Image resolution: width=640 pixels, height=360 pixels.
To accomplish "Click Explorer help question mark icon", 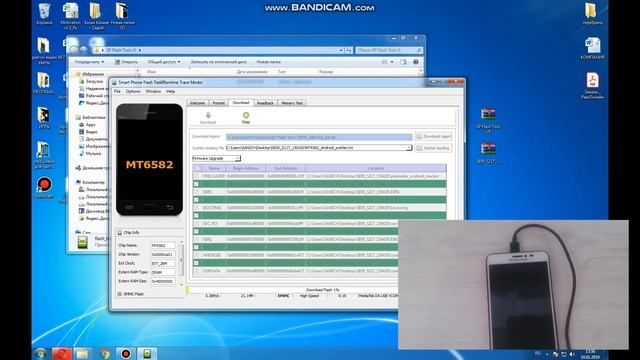I will pos(416,62).
